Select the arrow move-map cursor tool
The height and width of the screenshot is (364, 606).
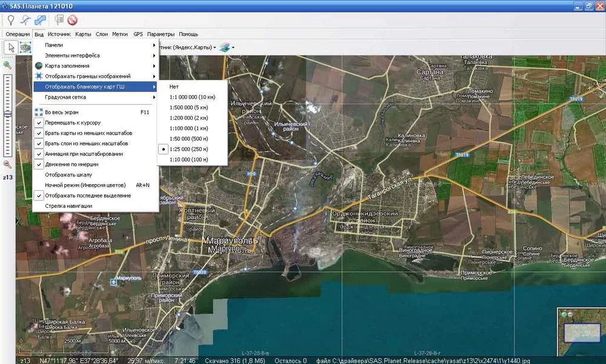pos(11,47)
